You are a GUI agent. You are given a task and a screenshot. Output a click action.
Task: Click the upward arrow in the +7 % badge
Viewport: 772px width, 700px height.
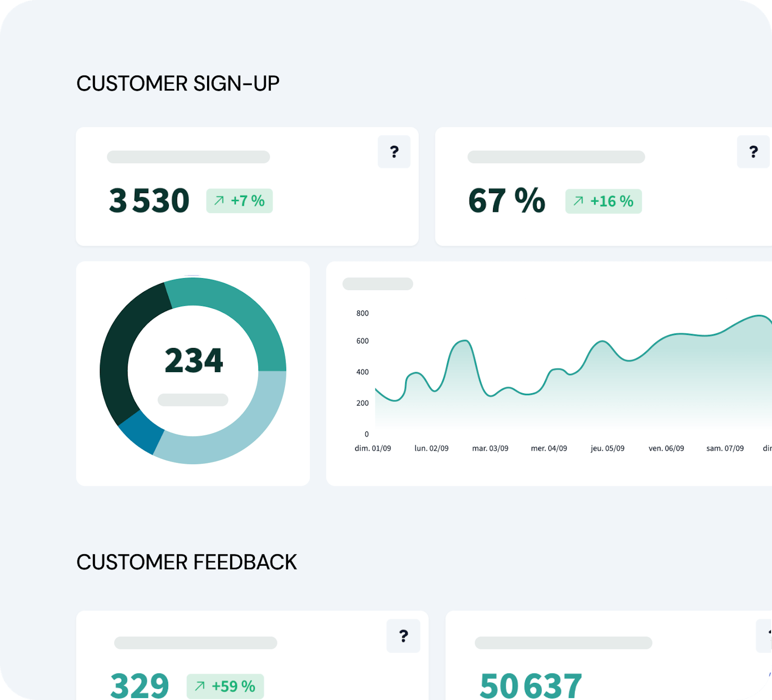pos(218,200)
